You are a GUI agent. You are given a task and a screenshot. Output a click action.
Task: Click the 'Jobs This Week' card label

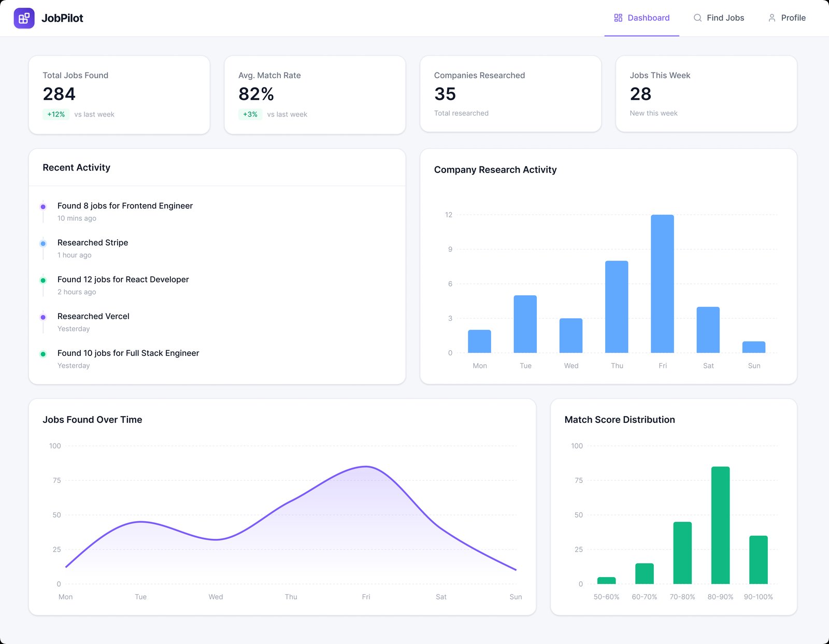(660, 75)
